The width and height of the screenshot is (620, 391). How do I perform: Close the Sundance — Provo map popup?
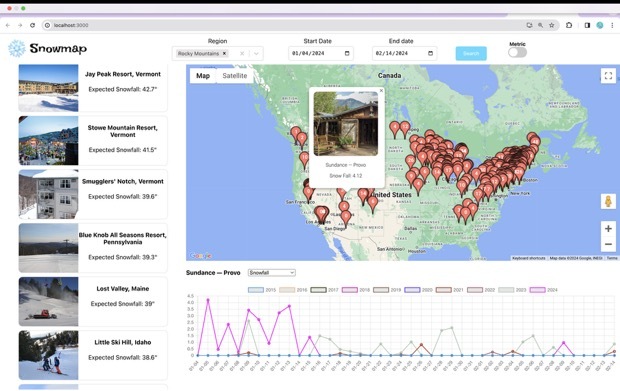(x=381, y=91)
